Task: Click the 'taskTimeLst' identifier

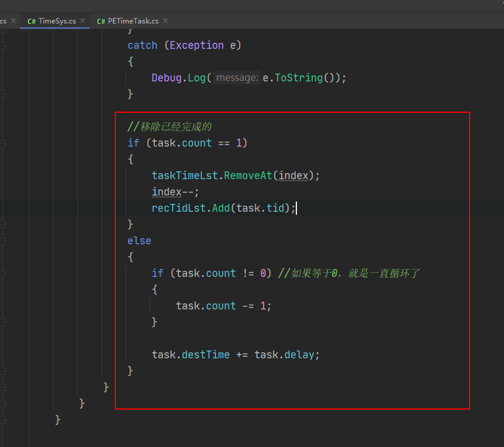Action: coord(185,176)
